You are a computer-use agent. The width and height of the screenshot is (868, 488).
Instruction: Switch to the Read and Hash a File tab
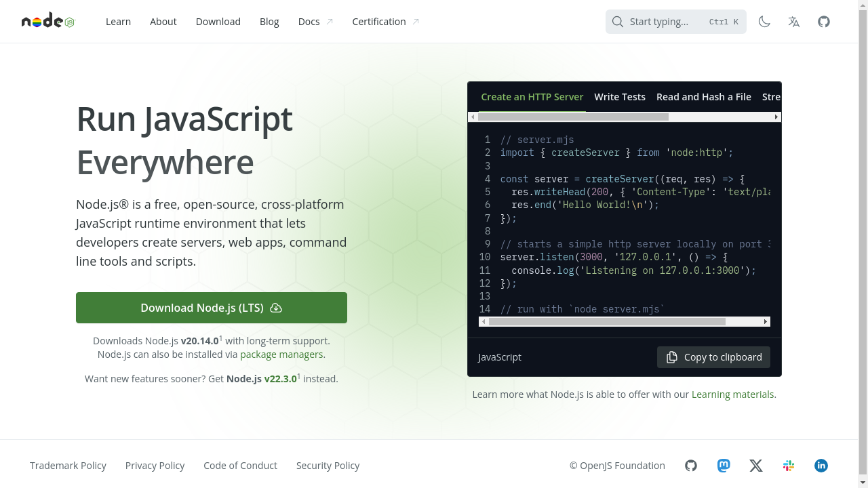point(704,96)
